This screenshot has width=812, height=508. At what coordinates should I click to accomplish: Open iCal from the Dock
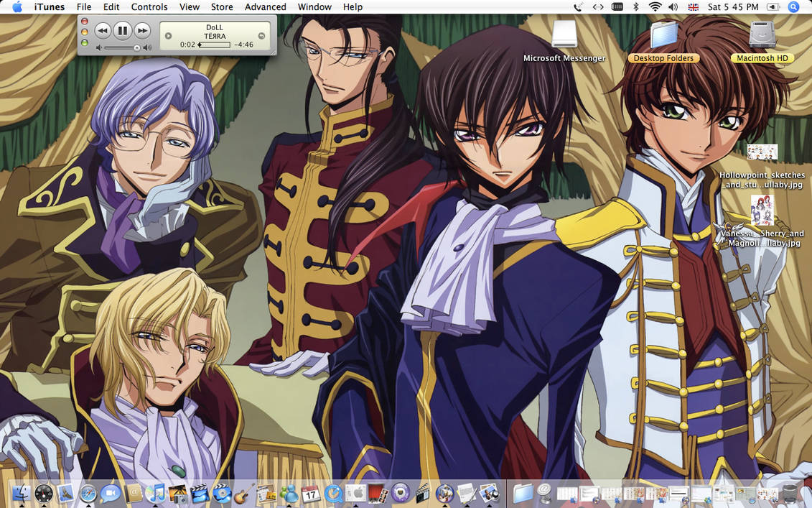coord(311,492)
